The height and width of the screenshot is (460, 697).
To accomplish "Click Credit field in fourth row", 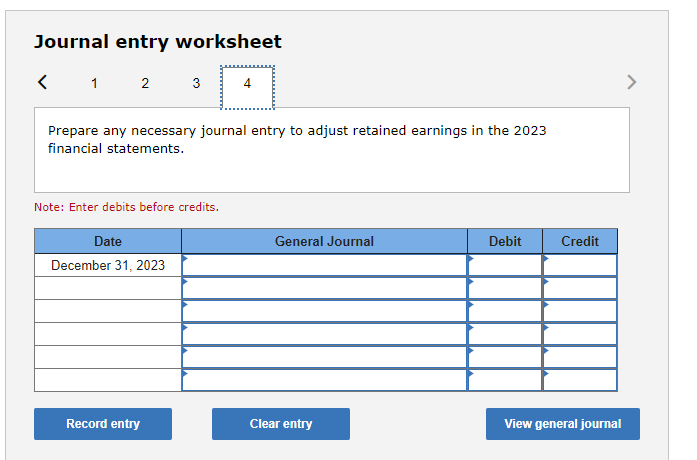I will pyautogui.click(x=580, y=335).
